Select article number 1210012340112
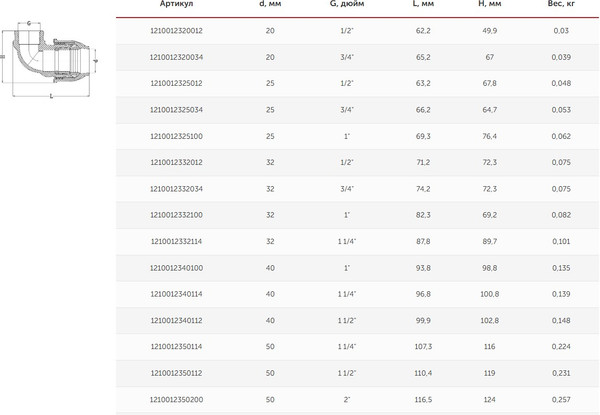600x415 pixels. tap(175, 319)
